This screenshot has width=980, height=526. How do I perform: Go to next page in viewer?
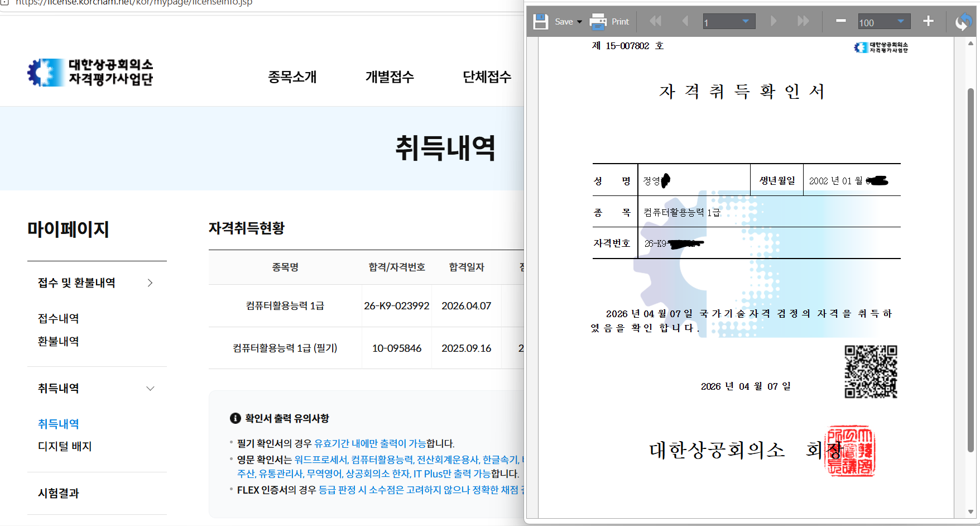(774, 21)
